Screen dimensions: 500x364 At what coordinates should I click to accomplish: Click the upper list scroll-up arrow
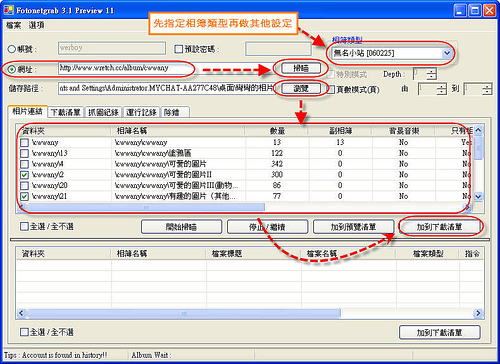coord(478,130)
